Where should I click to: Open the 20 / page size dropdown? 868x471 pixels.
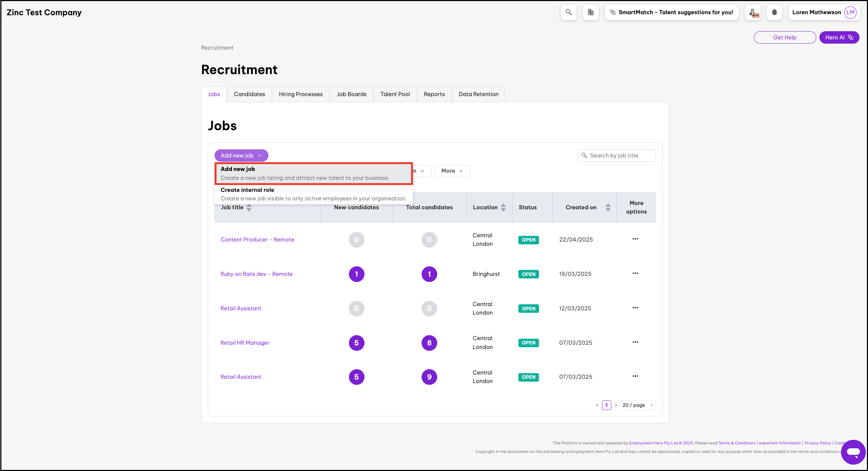pyautogui.click(x=638, y=405)
